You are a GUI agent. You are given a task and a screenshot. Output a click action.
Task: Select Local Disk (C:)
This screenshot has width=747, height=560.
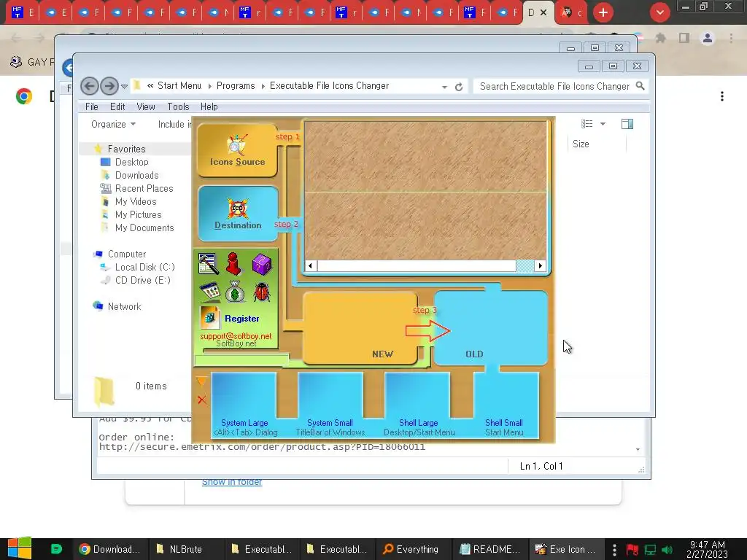(145, 267)
